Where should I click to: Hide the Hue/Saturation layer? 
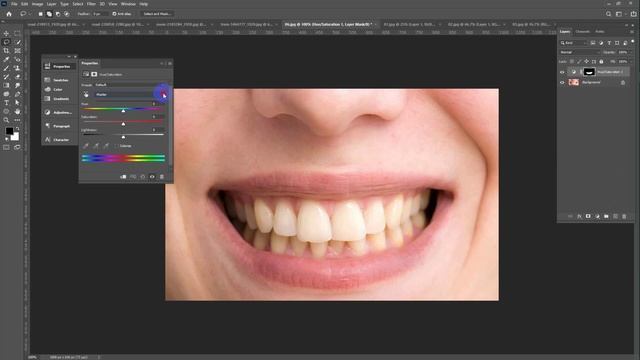click(x=562, y=72)
